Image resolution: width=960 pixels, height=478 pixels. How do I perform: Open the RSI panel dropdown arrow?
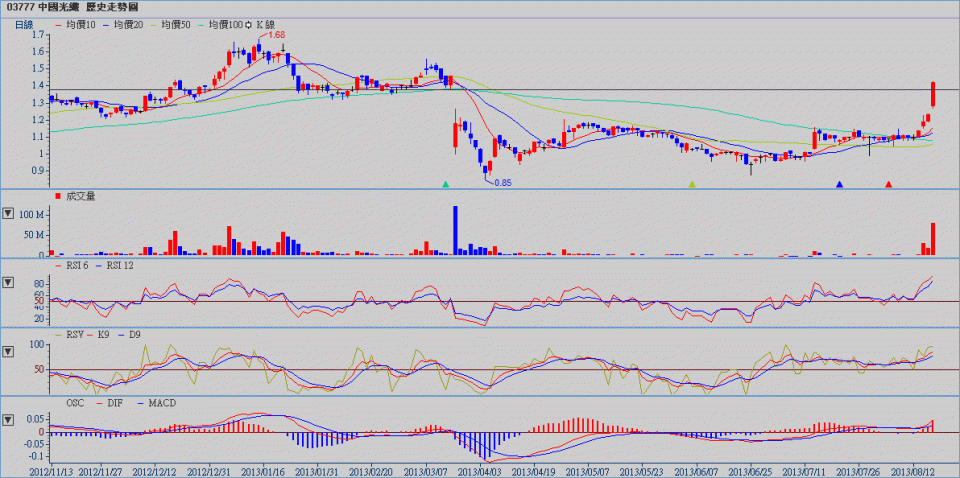pyautogui.click(x=9, y=283)
